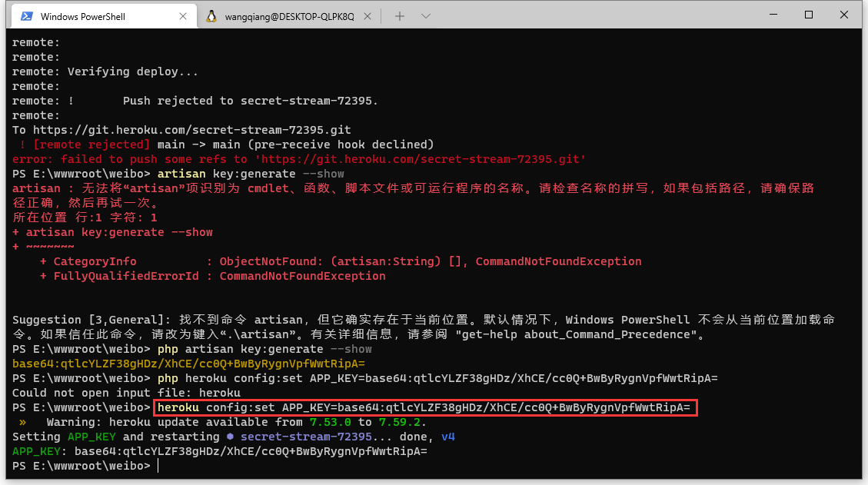The width and height of the screenshot is (868, 485).
Task: Click the PowerShell icon on first tab
Action: click(x=27, y=17)
